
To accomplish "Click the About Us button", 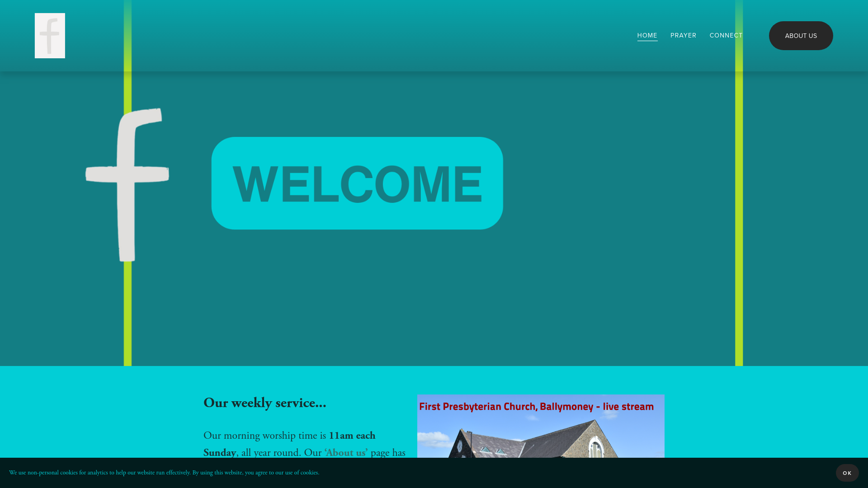I will pos(801,36).
